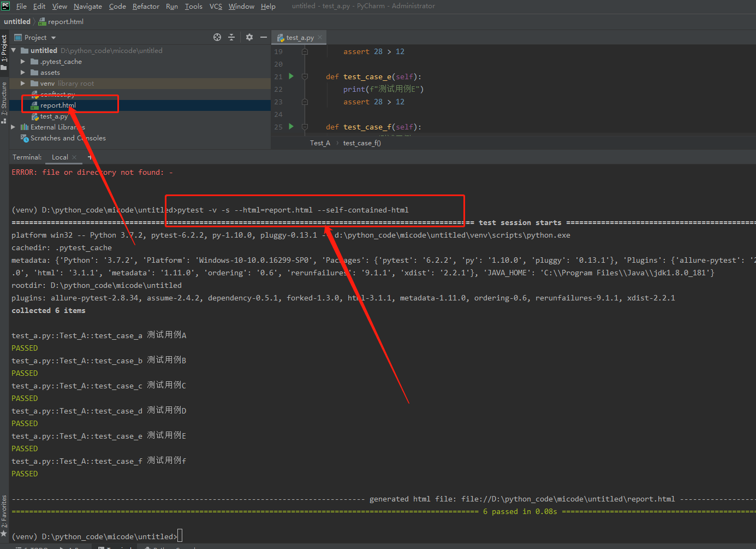Click 'ERROR: file or directory not found' text
The width and height of the screenshot is (756, 549).
click(92, 172)
